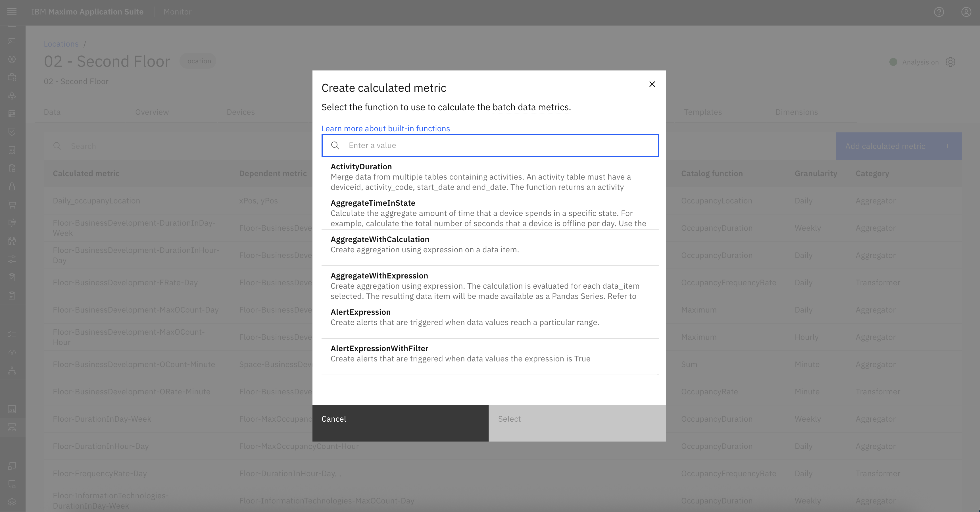Click the Catalog function column header
Viewport: 980px width, 512px height.
[x=712, y=174]
